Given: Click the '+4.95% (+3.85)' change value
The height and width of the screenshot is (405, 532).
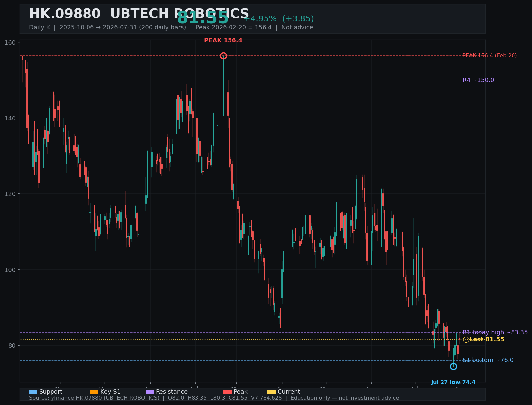Looking at the screenshot, I should (x=279, y=19).
